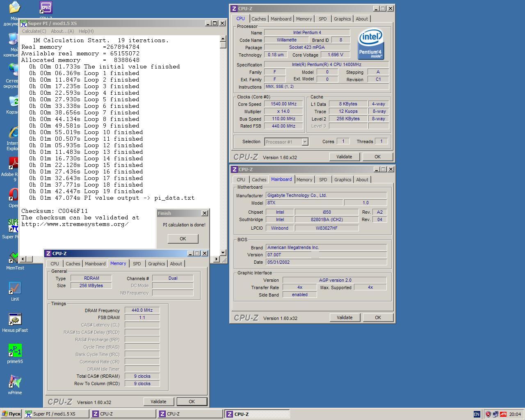The image size is (525, 420).
Task: Click Validate in Memory CPU-Z window
Action: [x=158, y=402]
